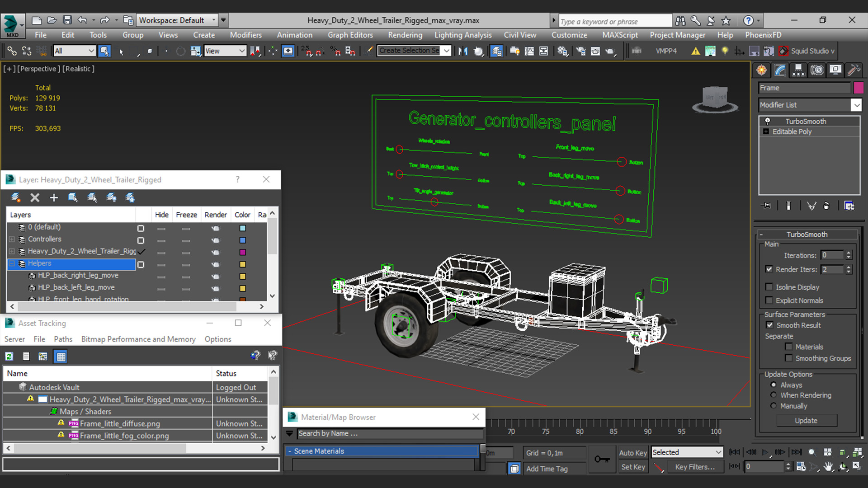Expand the Controllers layer
This screenshot has height=488, width=868.
pyautogui.click(x=12, y=239)
